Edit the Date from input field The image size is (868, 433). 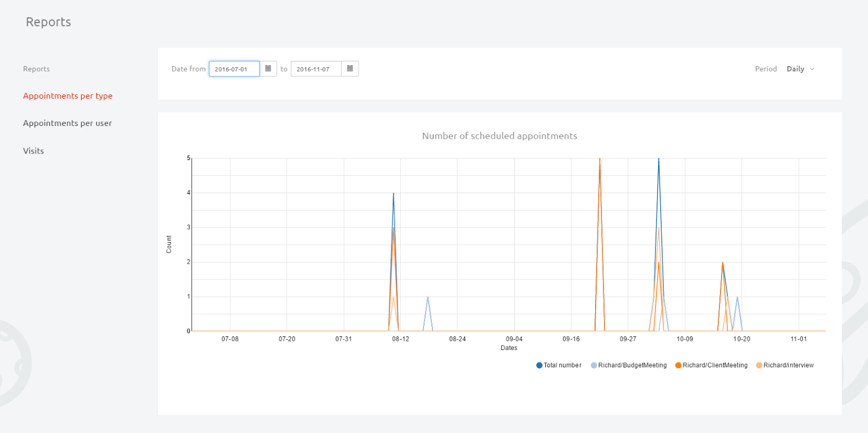pyautogui.click(x=234, y=69)
